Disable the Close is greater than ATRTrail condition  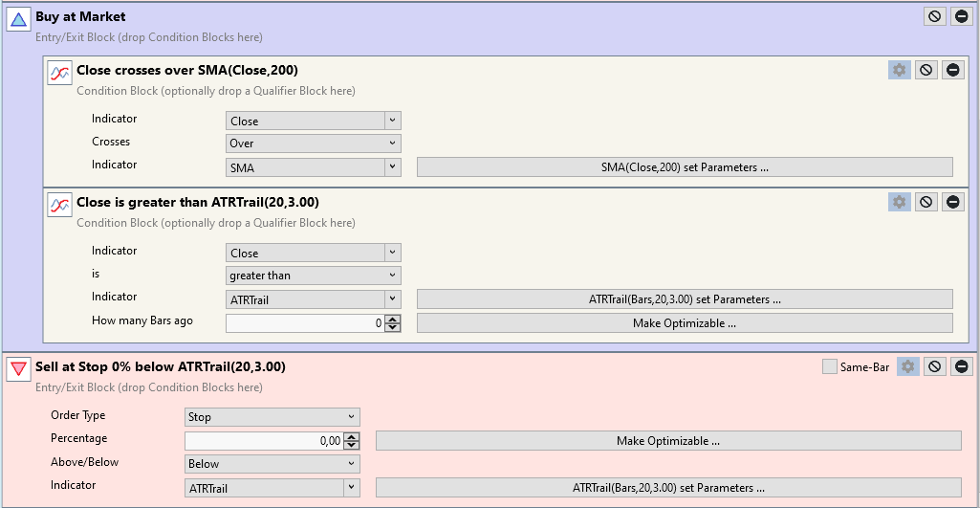tap(926, 202)
